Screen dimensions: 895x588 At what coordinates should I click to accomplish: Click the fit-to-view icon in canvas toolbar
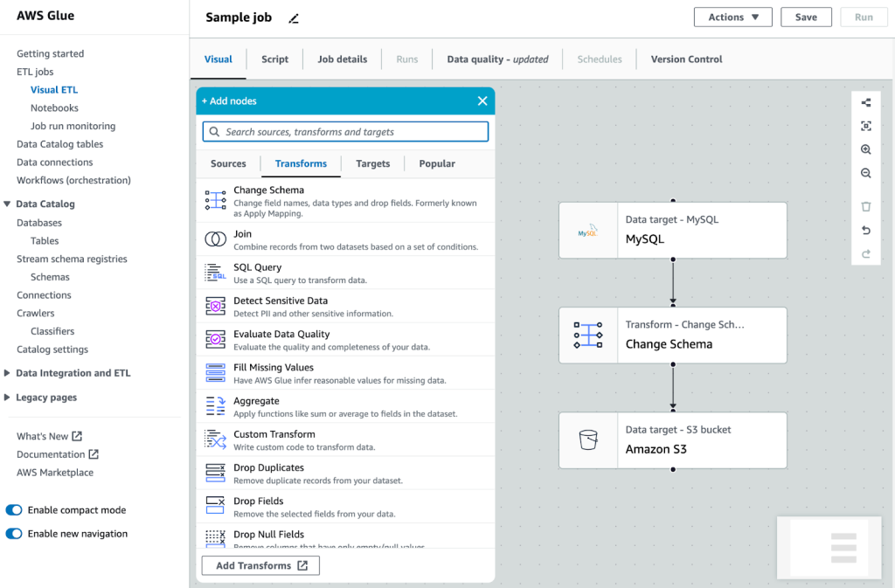(866, 126)
